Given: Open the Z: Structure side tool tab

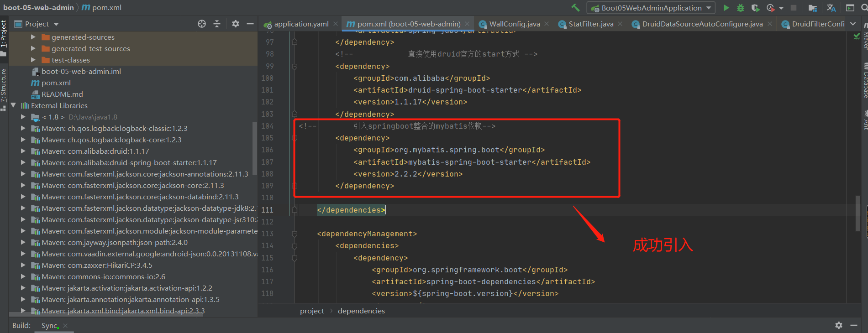Looking at the screenshot, I should 4,89.
